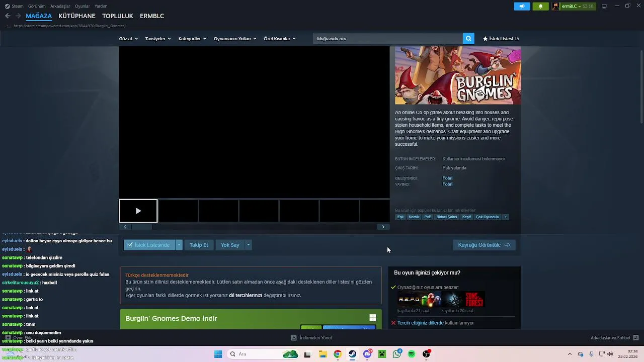Viewport: 644px width, 362px height.
Task: Open the TOPLULUK tab
Action: (118, 16)
